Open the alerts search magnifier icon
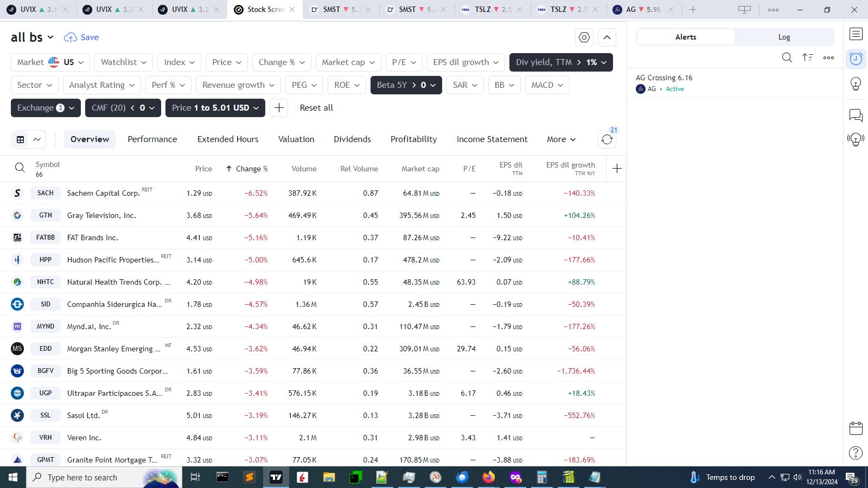The width and height of the screenshot is (868, 488). tap(787, 57)
